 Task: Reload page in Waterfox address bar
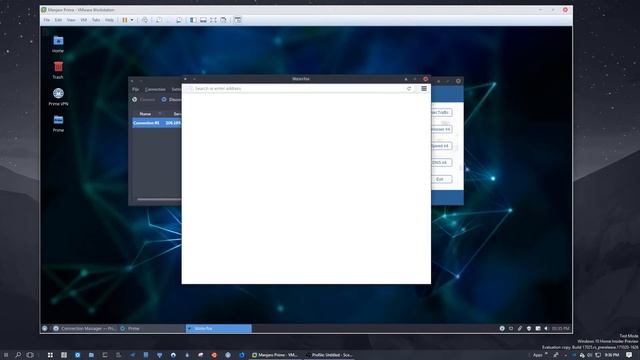409,89
